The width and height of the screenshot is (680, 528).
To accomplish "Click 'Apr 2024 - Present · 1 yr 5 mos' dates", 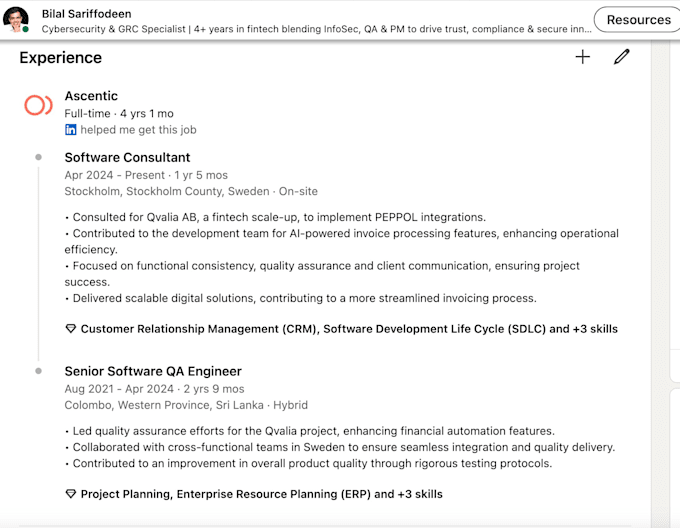I will click(x=146, y=175).
